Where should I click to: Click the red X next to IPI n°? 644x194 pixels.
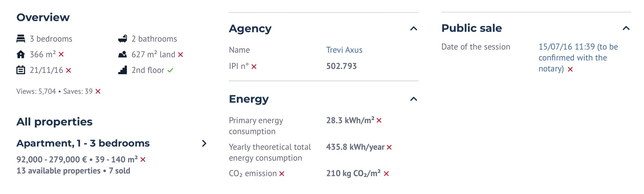[x=254, y=66]
